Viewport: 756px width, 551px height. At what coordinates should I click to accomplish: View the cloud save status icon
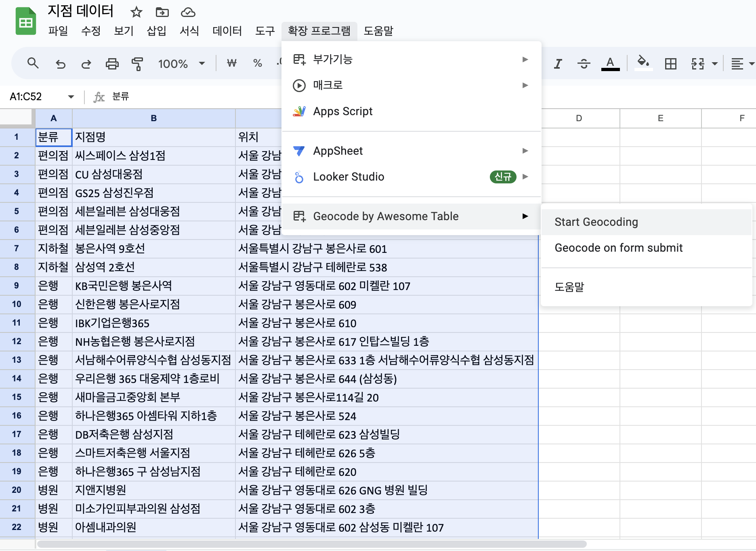188,12
